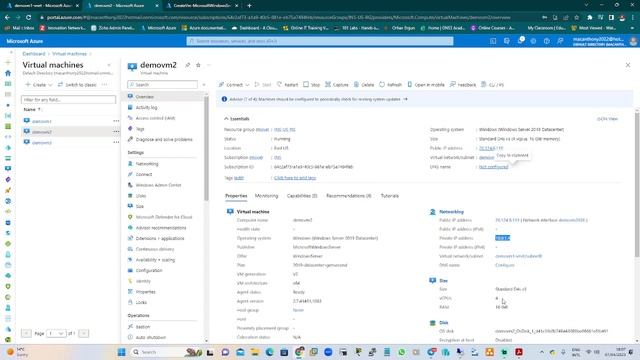Switch to the Recommendations tab
640x360 pixels.
coord(349,196)
